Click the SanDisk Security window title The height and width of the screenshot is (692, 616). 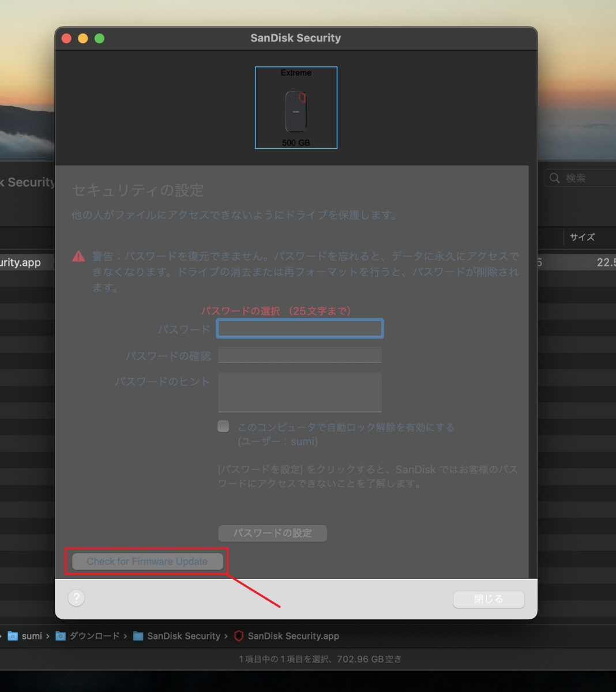pyautogui.click(x=295, y=38)
